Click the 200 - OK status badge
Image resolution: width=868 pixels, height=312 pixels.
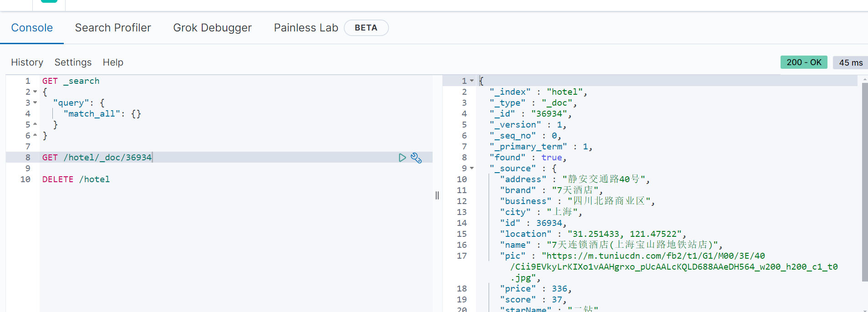click(804, 62)
